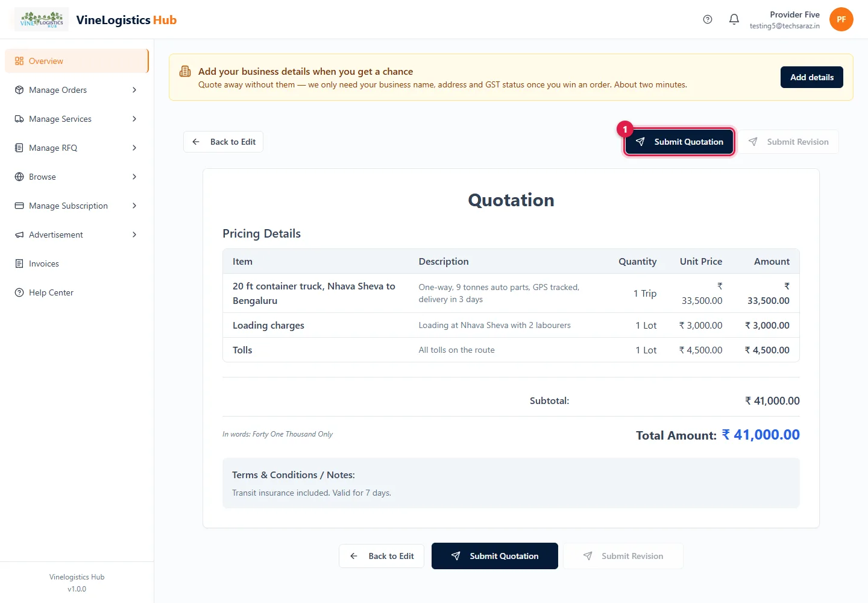This screenshot has width=868, height=603.
Task: Click the Manage RFQ document icon
Action: (x=19, y=148)
